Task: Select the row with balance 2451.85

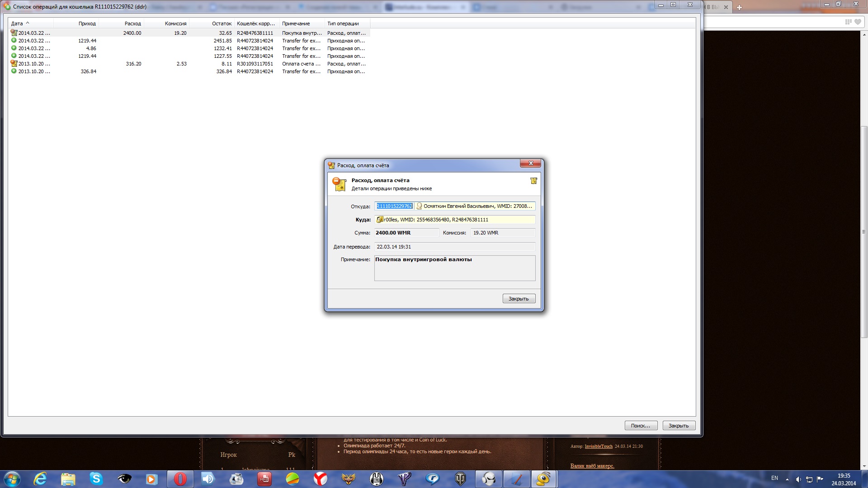Action: (x=189, y=41)
